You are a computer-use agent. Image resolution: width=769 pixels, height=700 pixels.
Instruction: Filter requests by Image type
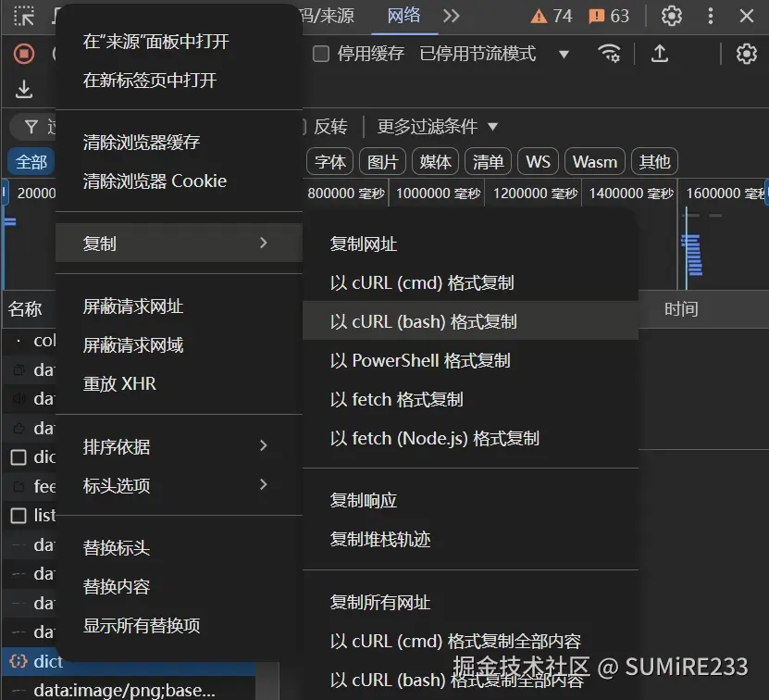382,161
